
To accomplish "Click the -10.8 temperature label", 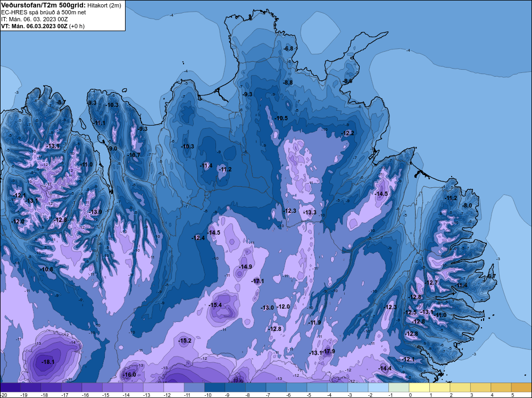I will click(46, 269).
